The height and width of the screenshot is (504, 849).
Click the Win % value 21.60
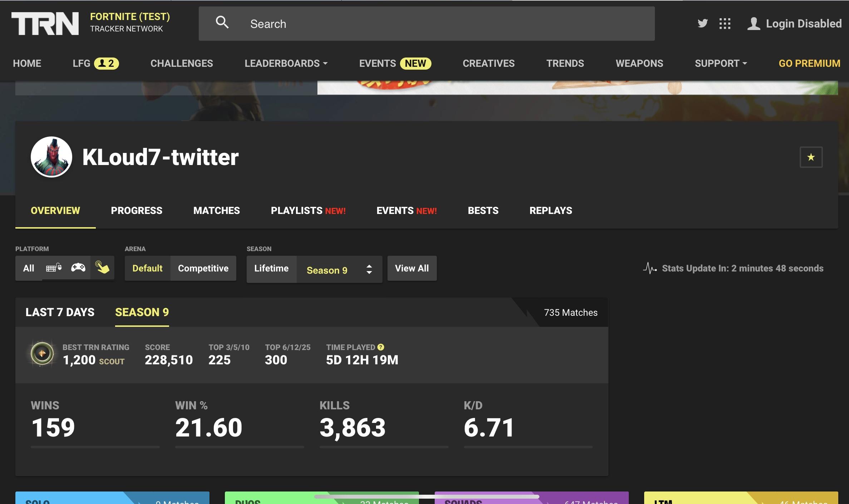click(x=209, y=428)
